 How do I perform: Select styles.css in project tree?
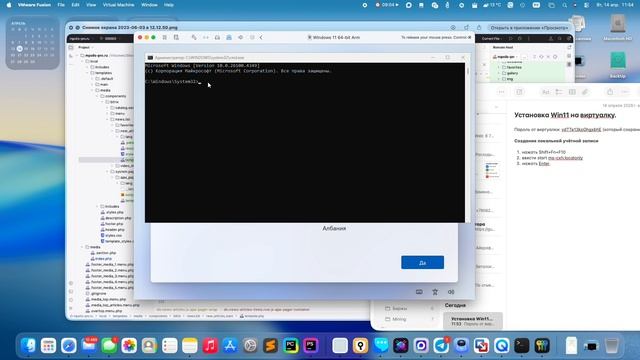click(111, 235)
